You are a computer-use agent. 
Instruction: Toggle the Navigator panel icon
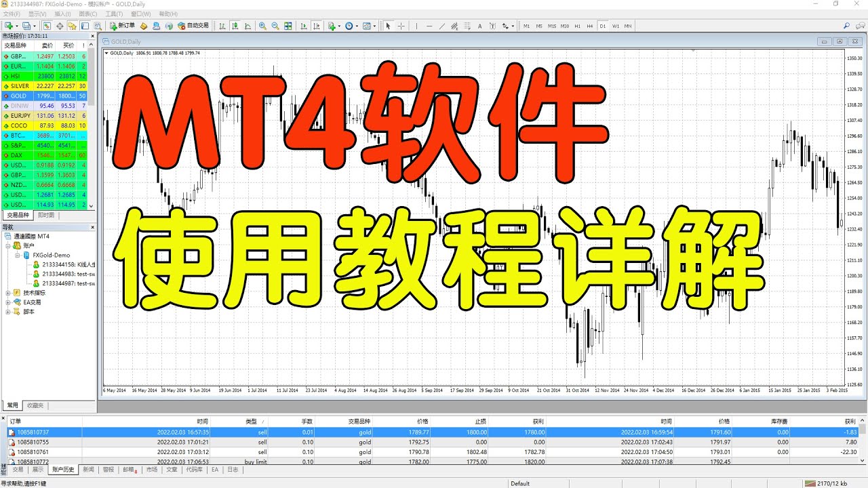coord(72,26)
